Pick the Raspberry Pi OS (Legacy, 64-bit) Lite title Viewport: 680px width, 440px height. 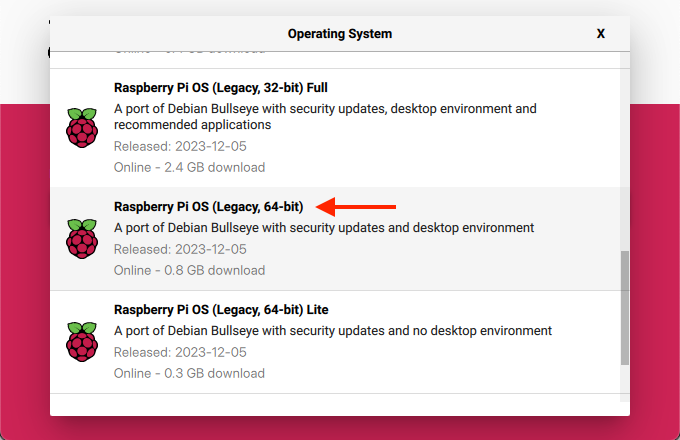click(221, 310)
